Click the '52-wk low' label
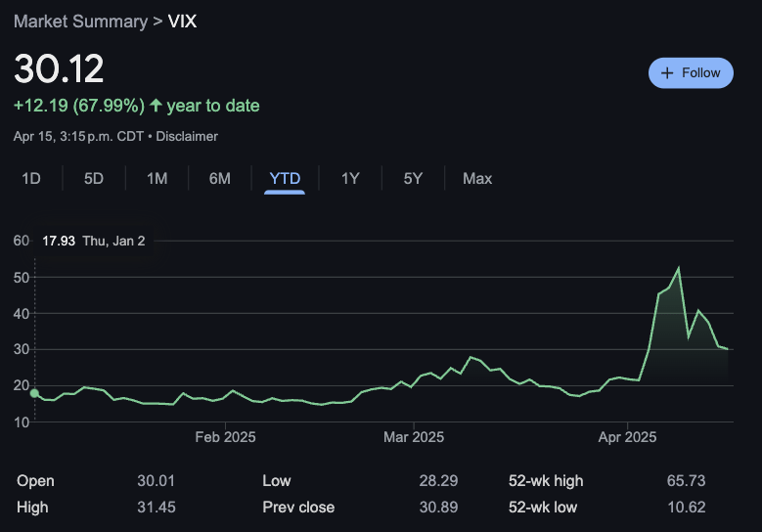The width and height of the screenshot is (762, 532). [543, 508]
